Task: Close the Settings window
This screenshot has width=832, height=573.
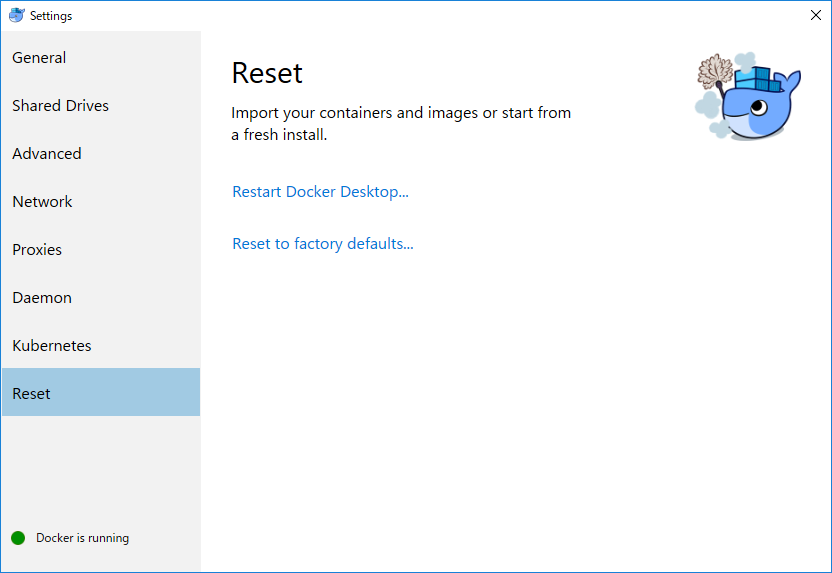Action: [815, 15]
